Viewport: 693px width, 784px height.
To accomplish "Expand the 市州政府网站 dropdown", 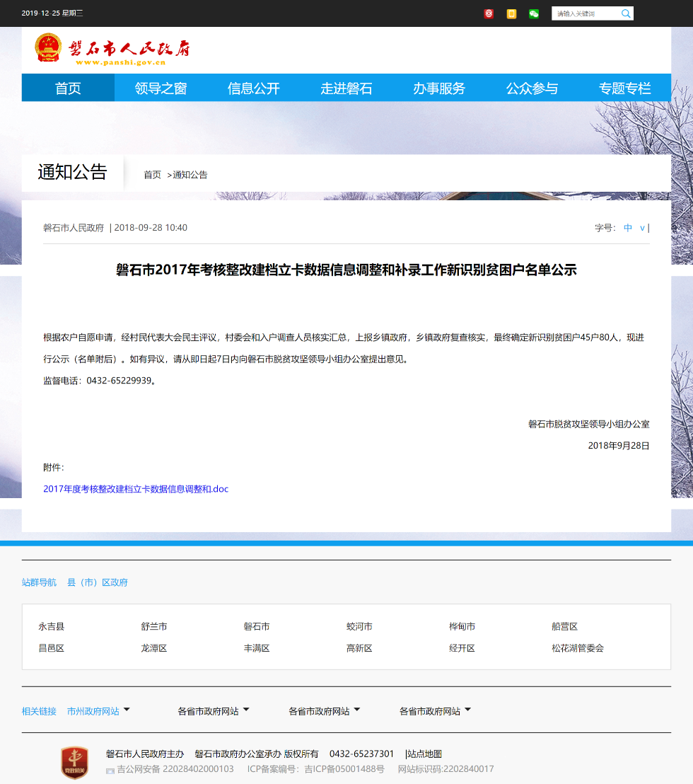I will point(126,710).
